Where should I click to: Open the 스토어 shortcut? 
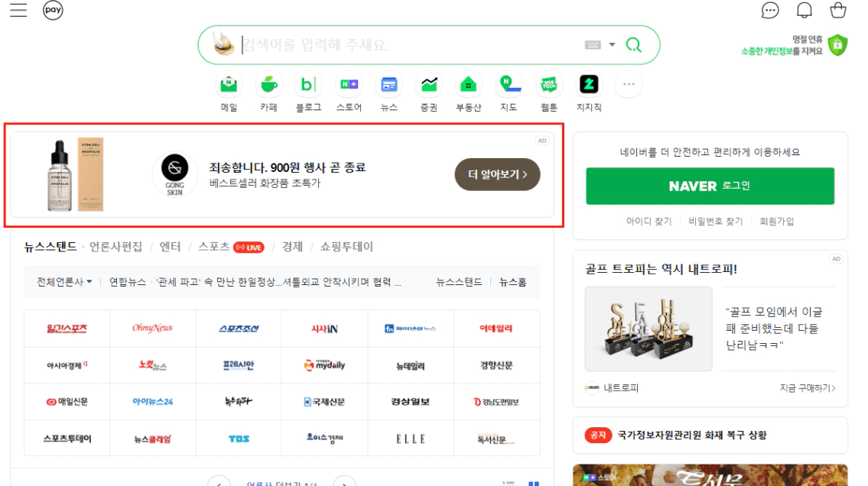tap(349, 92)
